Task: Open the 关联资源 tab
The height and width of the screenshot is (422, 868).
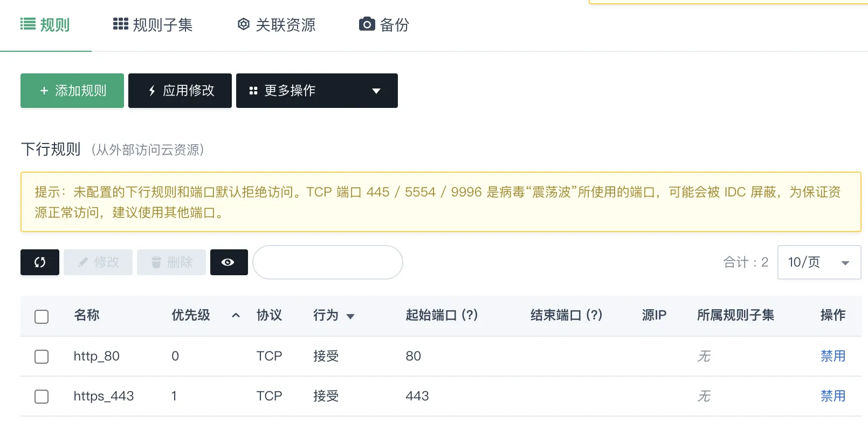Action: 277,25
